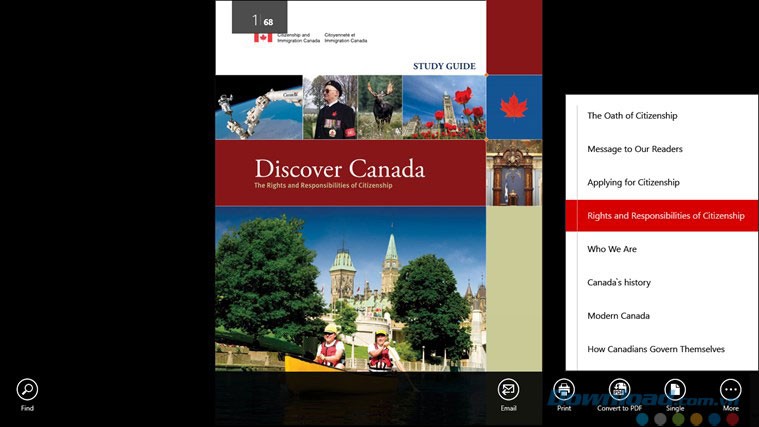Open Canada's history bookmark
The height and width of the screenshot is (427, 759).
619,283
